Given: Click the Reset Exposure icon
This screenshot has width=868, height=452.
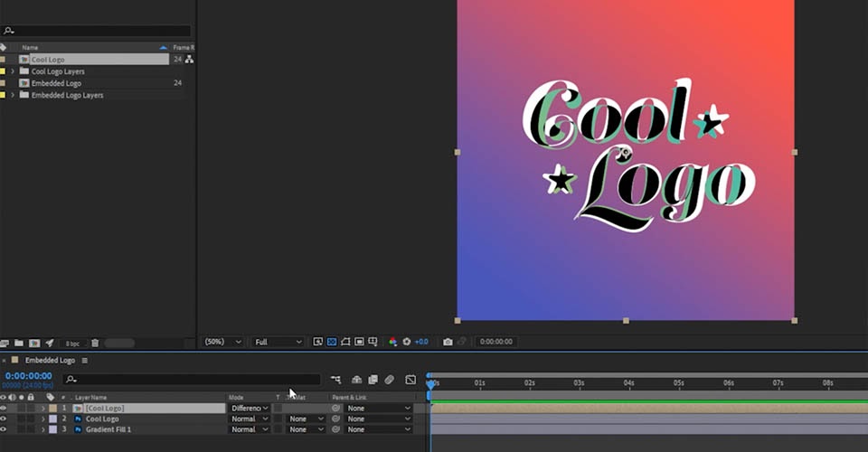Looking at the screenshot, I should tap(407, 342).
